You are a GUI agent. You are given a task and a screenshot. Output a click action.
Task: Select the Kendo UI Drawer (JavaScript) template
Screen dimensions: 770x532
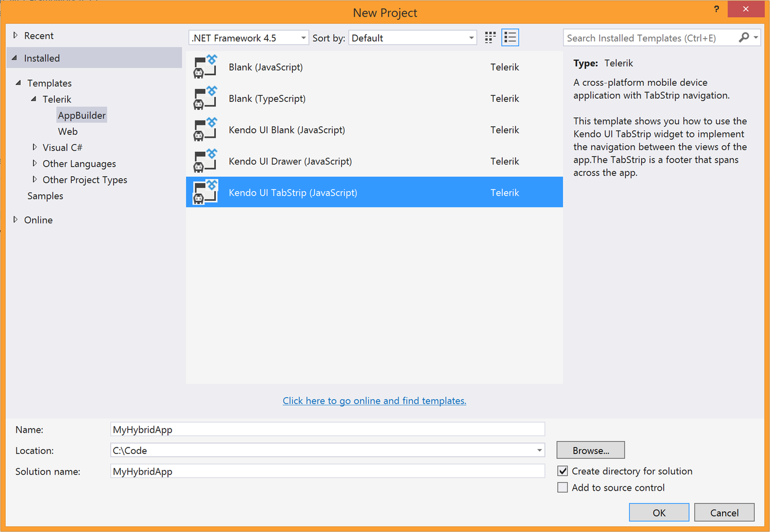374,161
